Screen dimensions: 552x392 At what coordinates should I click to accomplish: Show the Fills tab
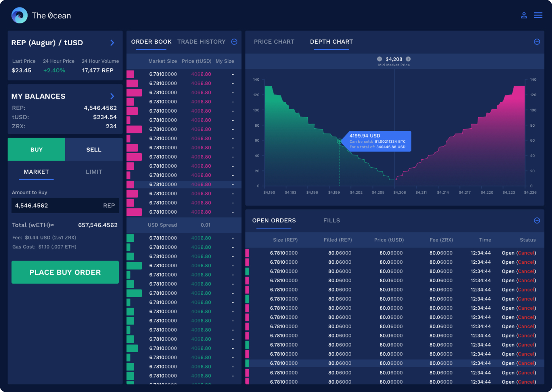point(331,221)
